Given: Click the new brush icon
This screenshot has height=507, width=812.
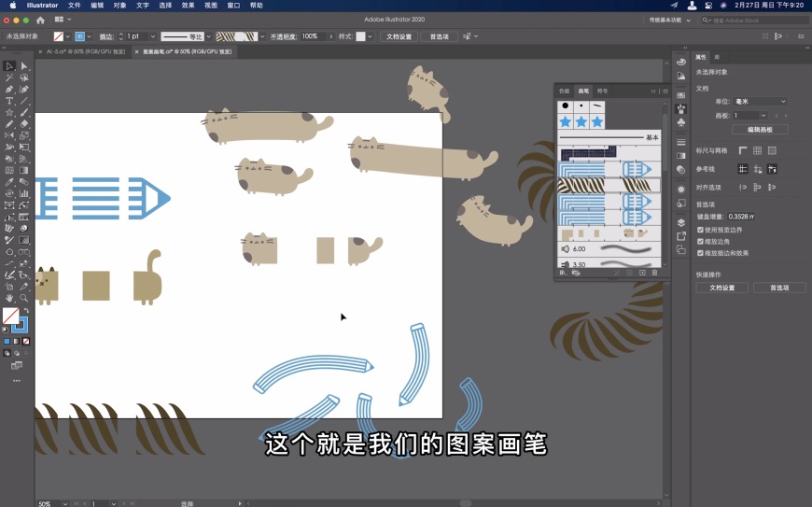Looking at the screenshot, I should coord(642,273).
